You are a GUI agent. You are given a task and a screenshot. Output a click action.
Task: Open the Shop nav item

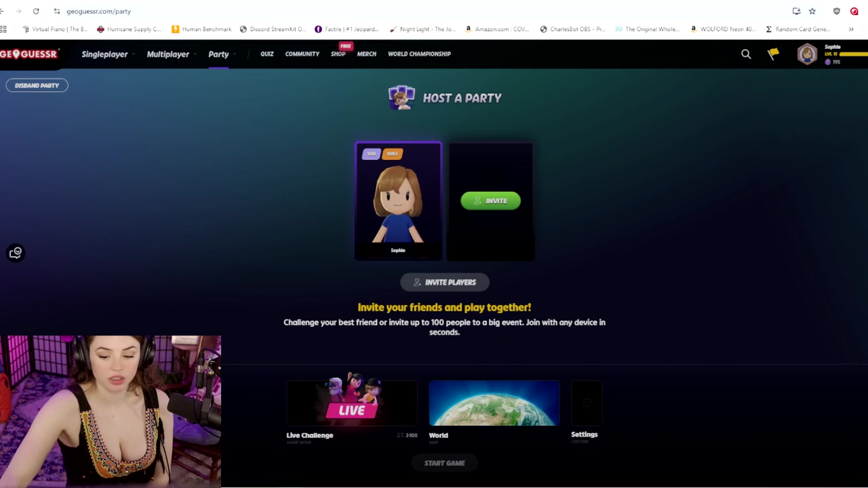coord(338,54)
